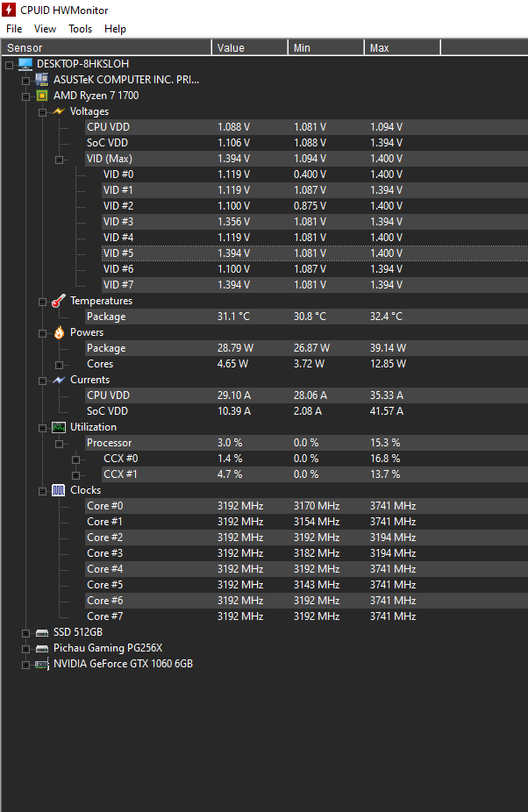The height and width of the screenshot is (812, 528).
Task: Click the Powers flame icon
Action: click(59, 332)
